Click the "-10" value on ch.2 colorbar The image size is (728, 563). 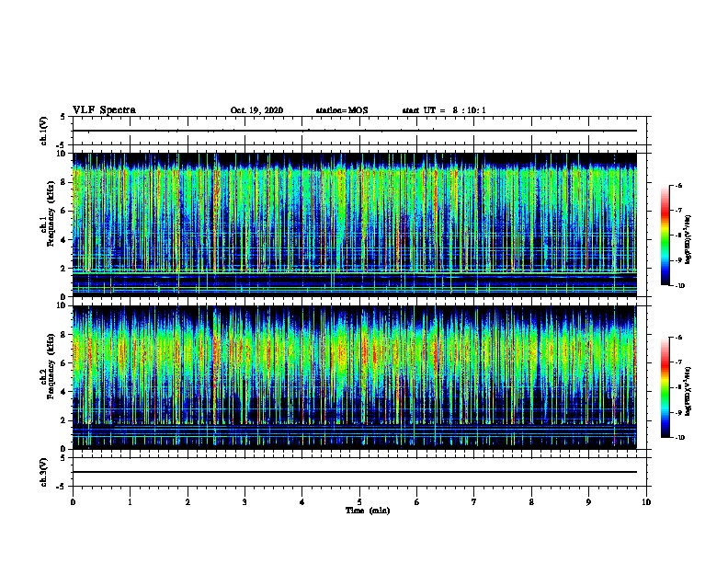pos(679,438)
